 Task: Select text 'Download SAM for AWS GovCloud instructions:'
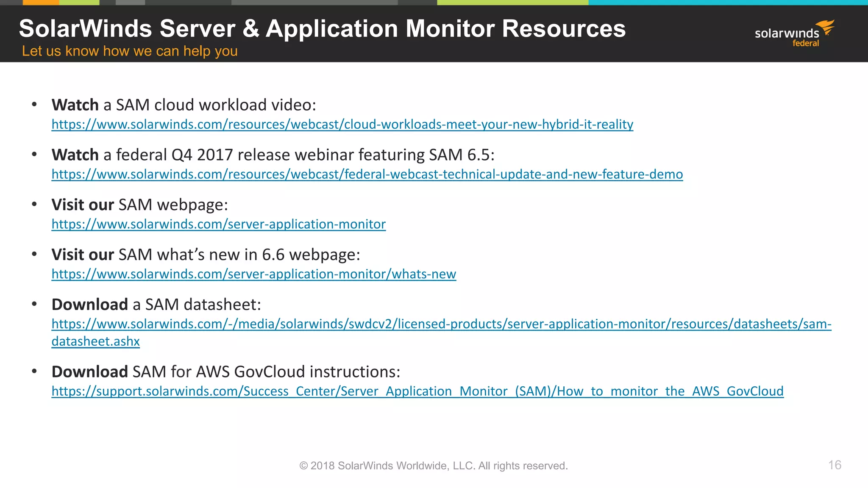coord(226,372)
